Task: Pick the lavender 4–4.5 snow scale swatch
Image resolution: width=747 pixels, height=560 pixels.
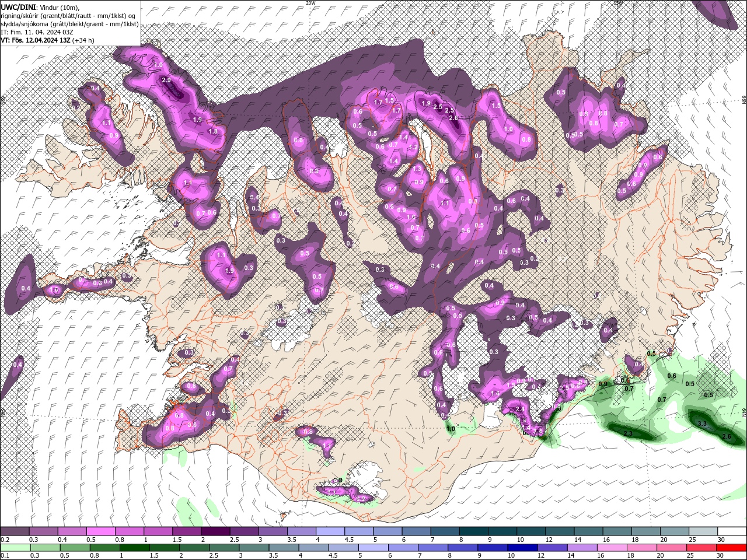Action: tap(330, 532)
